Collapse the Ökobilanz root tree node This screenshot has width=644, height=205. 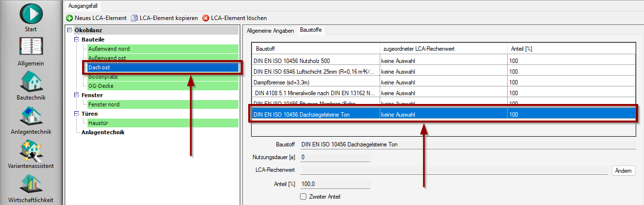tap(69, 30)
